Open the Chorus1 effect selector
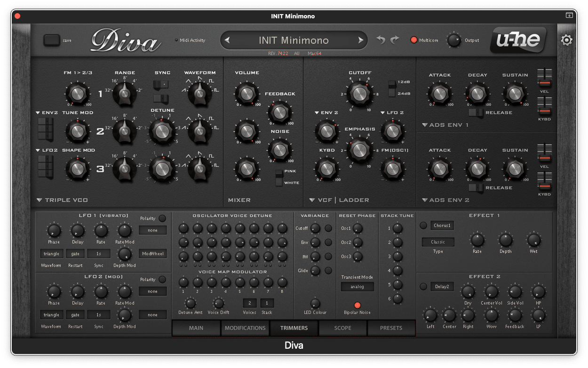Viewport: 588px width, 368px height. point(442,226)
